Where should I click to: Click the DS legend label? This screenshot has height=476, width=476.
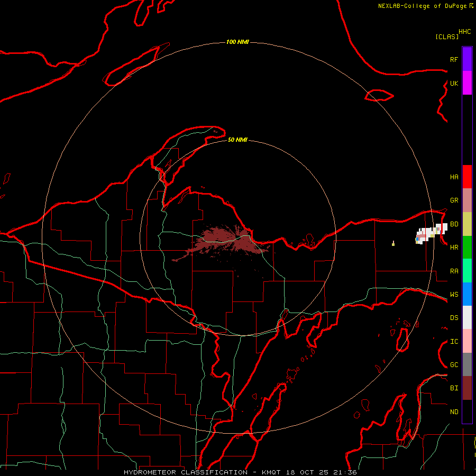click(454, 318)
